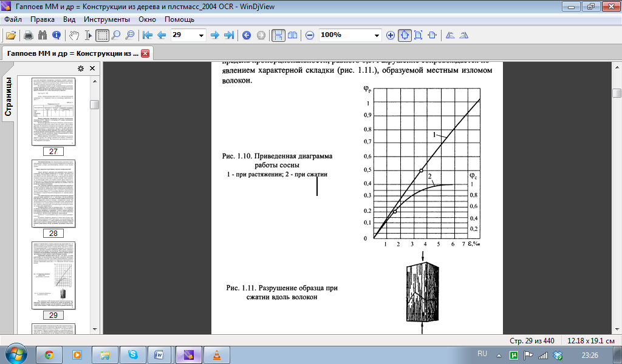
Task: Select page 28 thumbnail
Action: click(x=53, y=194)
